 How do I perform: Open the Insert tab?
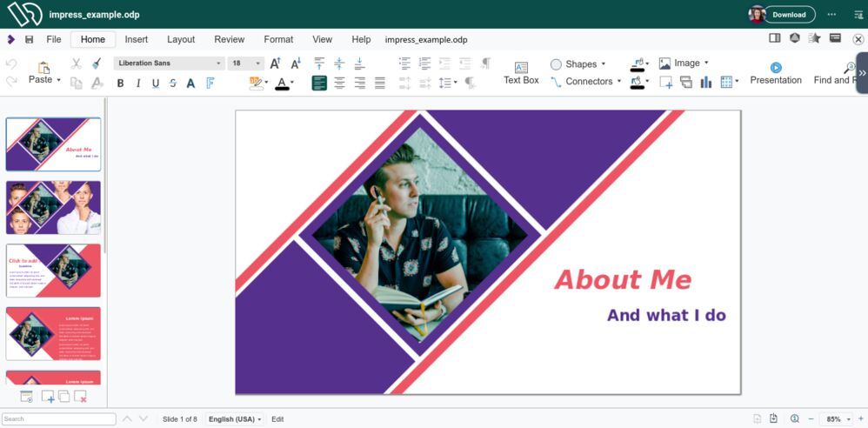click(x=136, y=40)
